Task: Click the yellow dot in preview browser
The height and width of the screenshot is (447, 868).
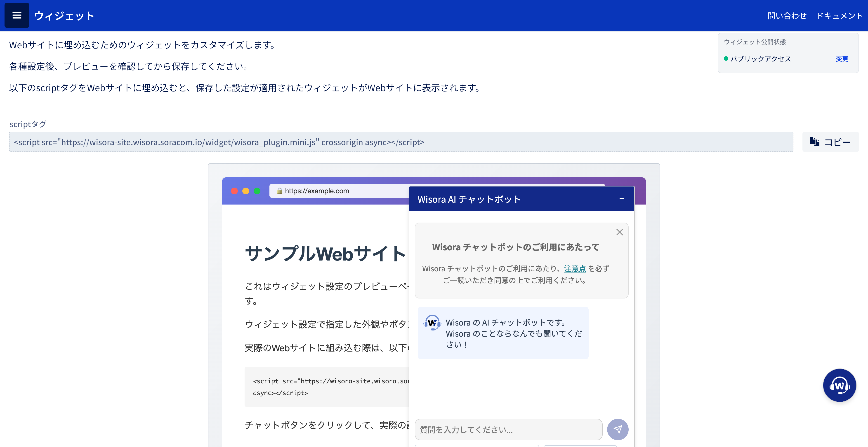Action: (246, 191)
